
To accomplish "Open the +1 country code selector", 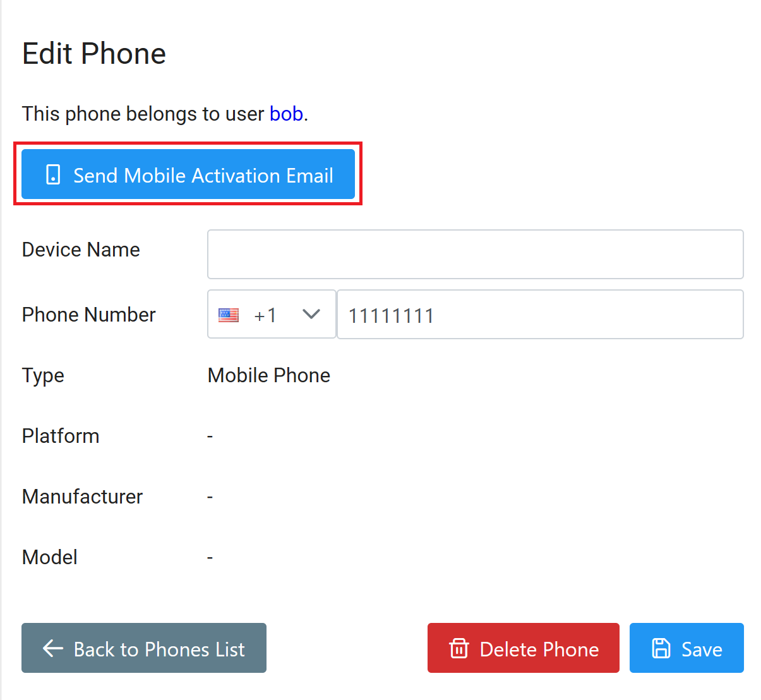I will click(x=265, y=315).
